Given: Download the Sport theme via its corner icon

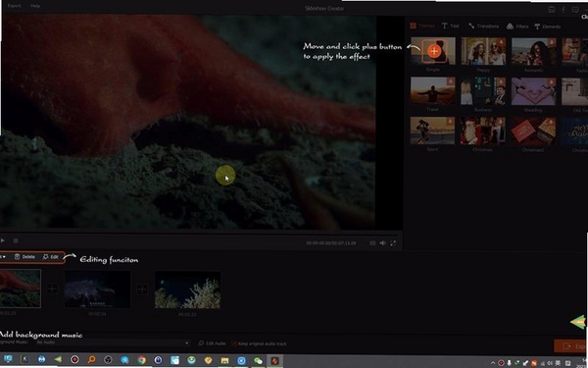Looking at the screenshot, I should 450,122.
